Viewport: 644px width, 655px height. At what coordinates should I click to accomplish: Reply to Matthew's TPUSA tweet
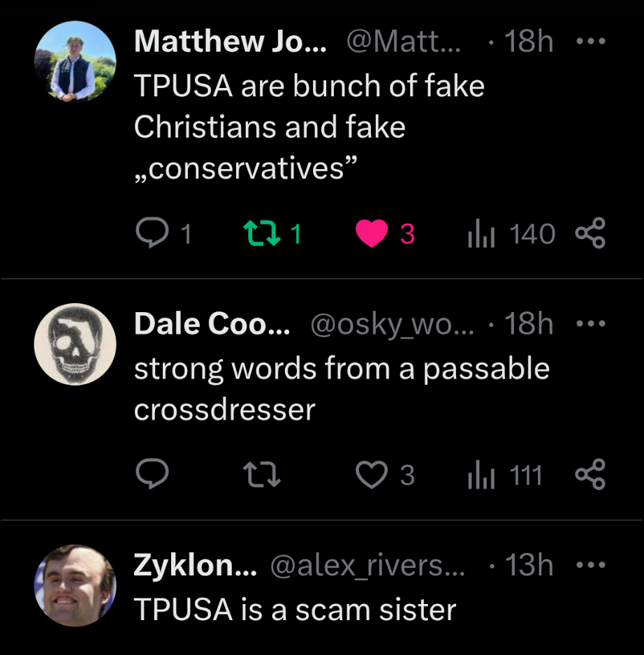coord(149,234)
